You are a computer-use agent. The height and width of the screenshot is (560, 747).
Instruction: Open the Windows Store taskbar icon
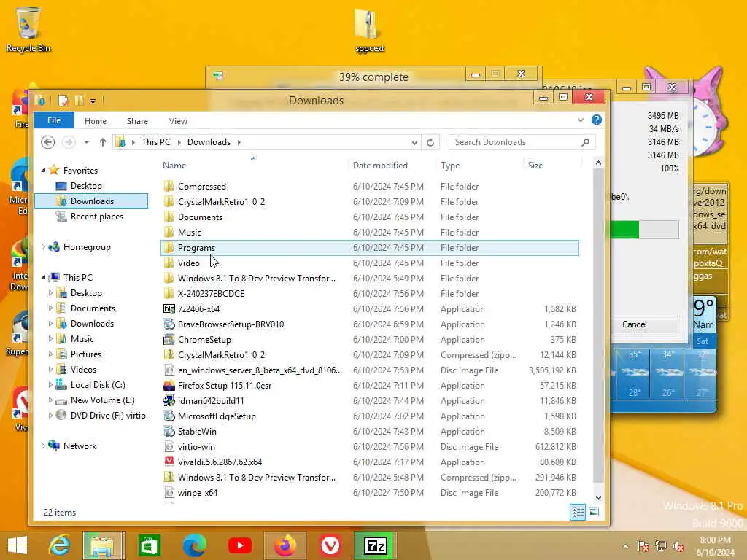pyautogui.click(x=149, y=545)
